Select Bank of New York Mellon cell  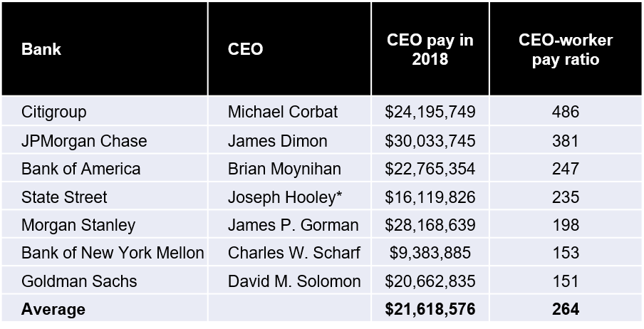(x=113, y=253)
